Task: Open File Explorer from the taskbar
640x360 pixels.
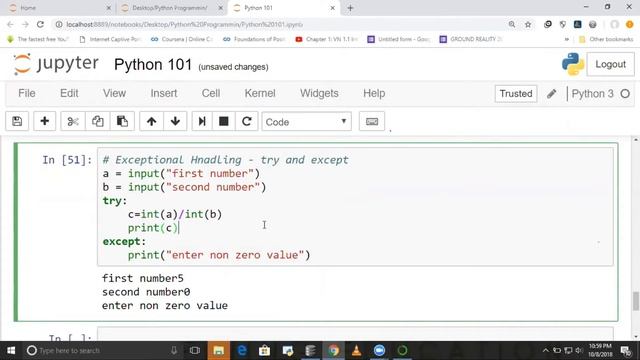Action: [x=219, y=350]
